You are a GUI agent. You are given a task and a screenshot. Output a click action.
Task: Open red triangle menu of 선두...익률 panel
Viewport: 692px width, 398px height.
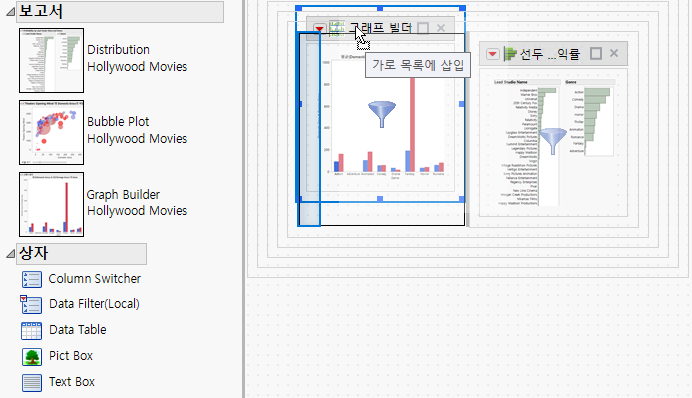tap(493, 54)
